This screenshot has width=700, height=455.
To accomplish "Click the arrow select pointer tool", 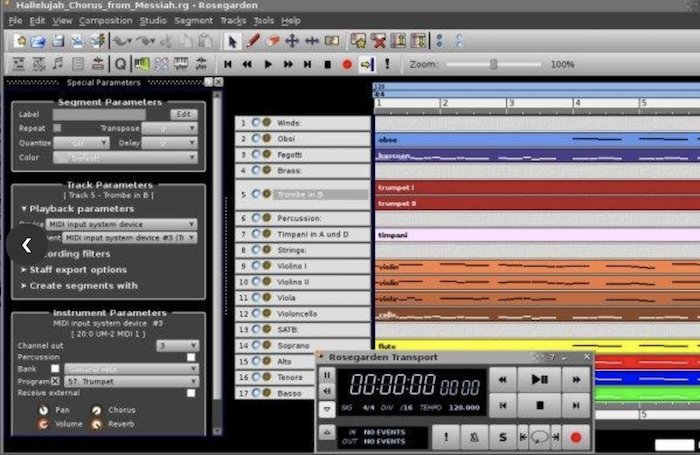I will (x=233, y=41).
